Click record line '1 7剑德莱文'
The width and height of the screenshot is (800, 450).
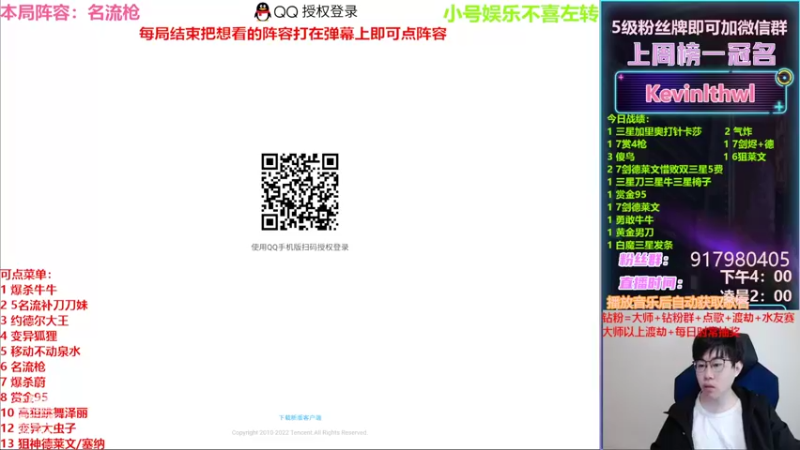pos(633,207)
